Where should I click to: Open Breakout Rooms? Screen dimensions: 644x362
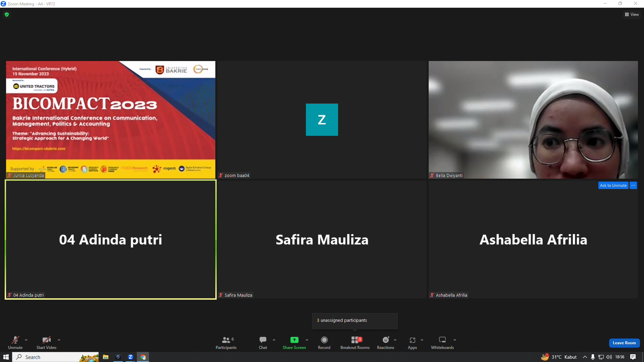[x=355, y=343]
